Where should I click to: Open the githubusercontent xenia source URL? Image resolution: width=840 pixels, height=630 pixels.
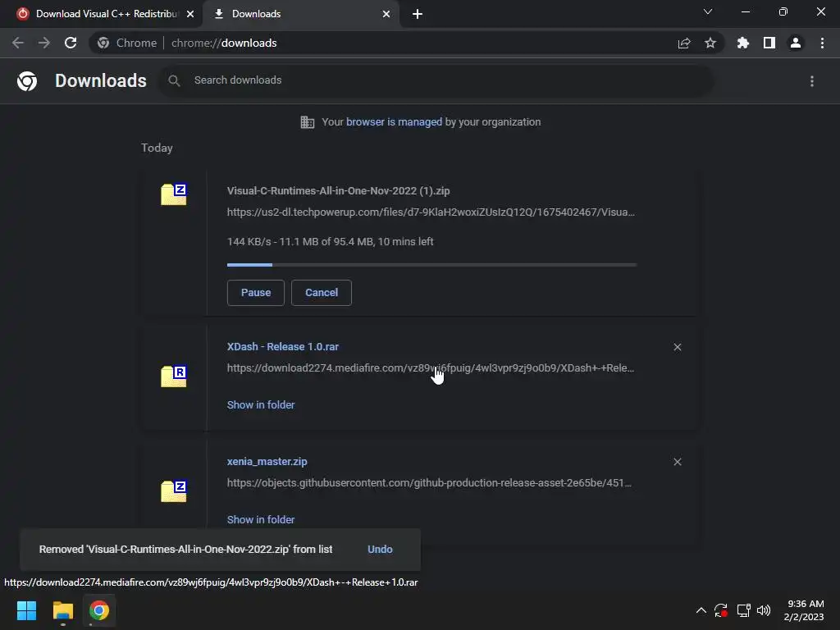tap(429, 482)
